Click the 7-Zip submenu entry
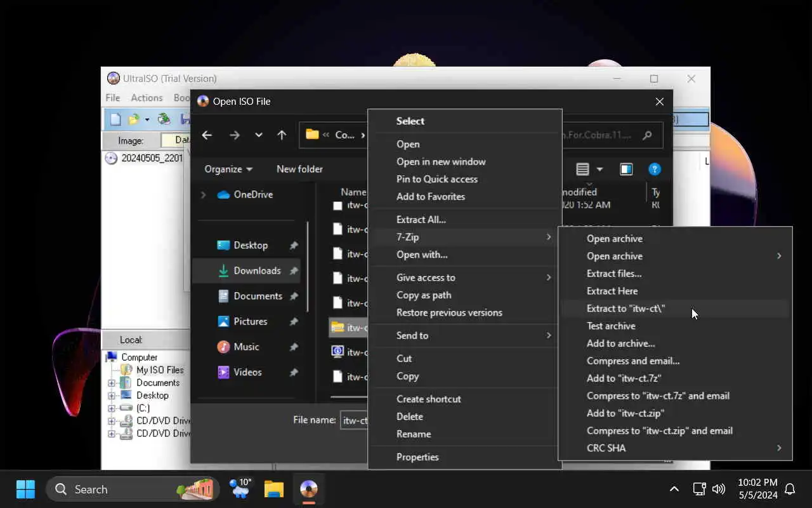The width and height of the screenshot is (812, 508). click(x=465, y=237)
